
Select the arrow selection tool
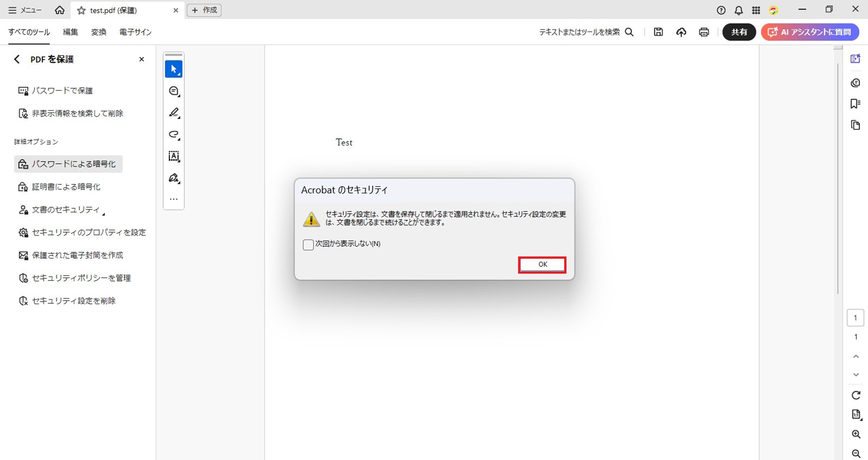coord(174,69)
